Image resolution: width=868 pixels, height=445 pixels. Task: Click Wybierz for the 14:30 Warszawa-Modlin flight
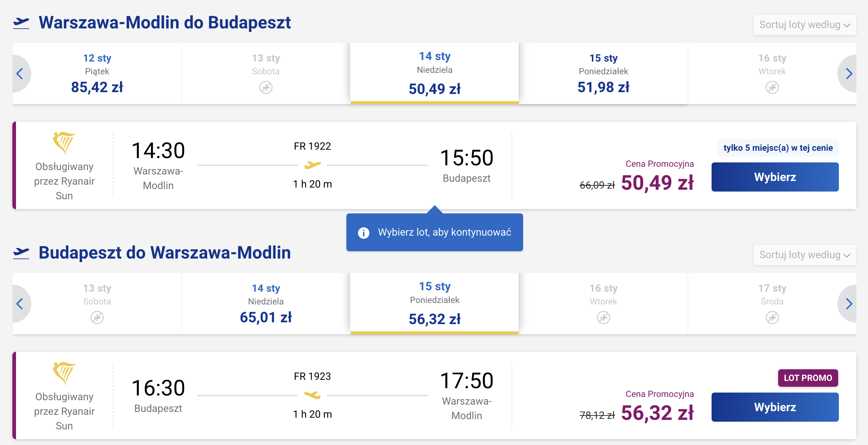[x=775, y=177]
